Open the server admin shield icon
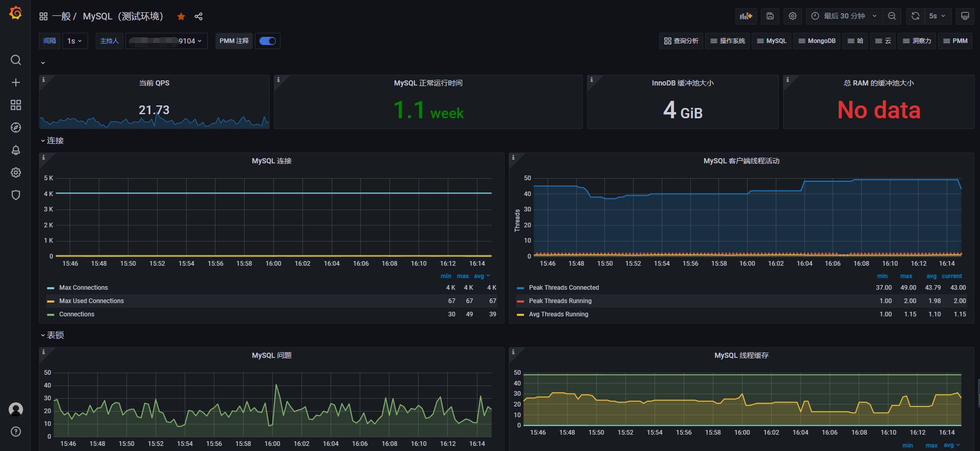 tap(16, 195)
